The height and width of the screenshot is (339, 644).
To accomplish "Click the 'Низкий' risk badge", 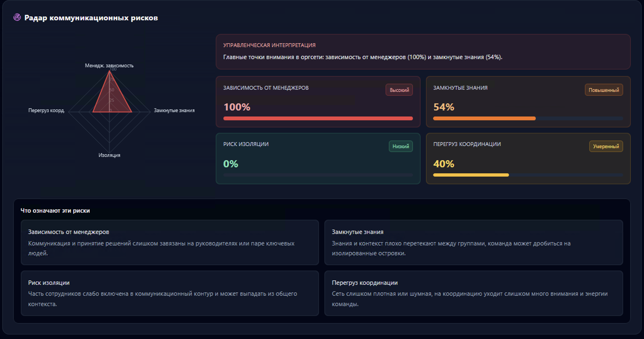I will [x=401, y=146].
